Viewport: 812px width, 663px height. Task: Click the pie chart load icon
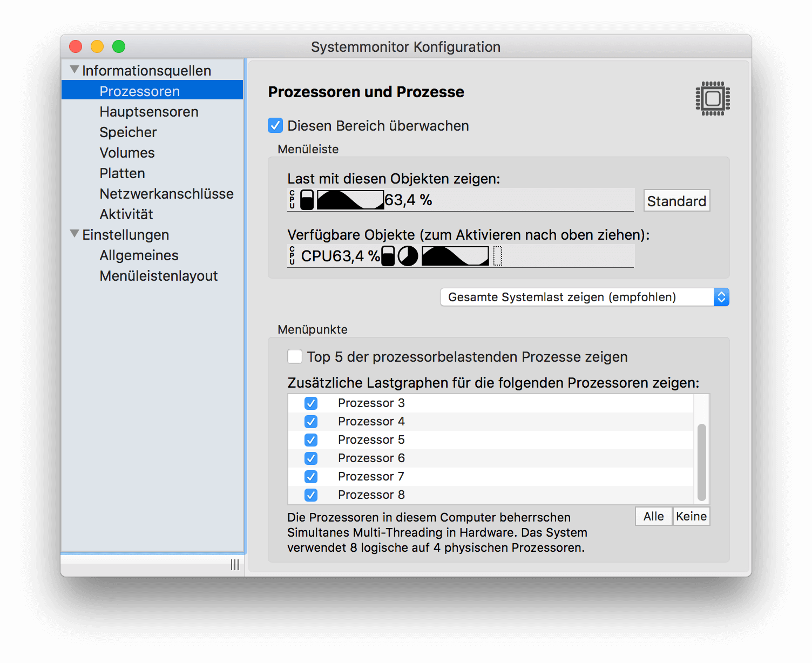pos(408,256)
